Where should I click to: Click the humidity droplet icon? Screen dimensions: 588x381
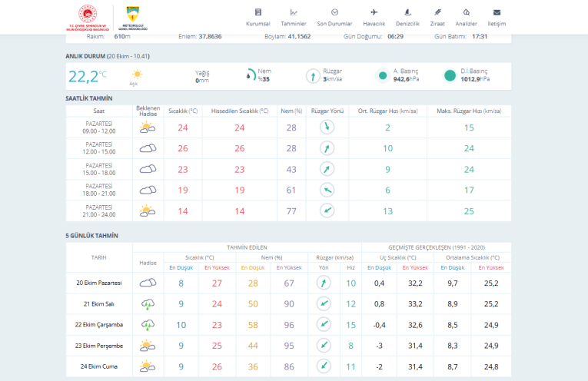click(x=251, y=75)
